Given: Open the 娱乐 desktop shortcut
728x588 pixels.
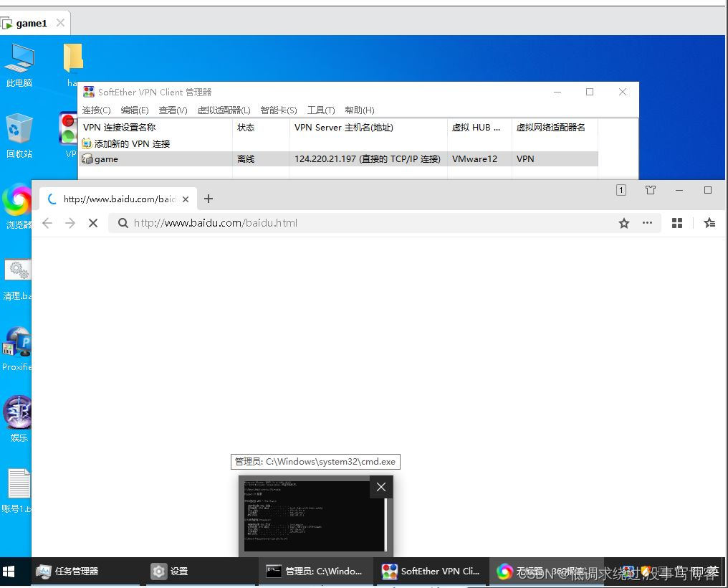Looking at the screenshot, I should [18, 419].
